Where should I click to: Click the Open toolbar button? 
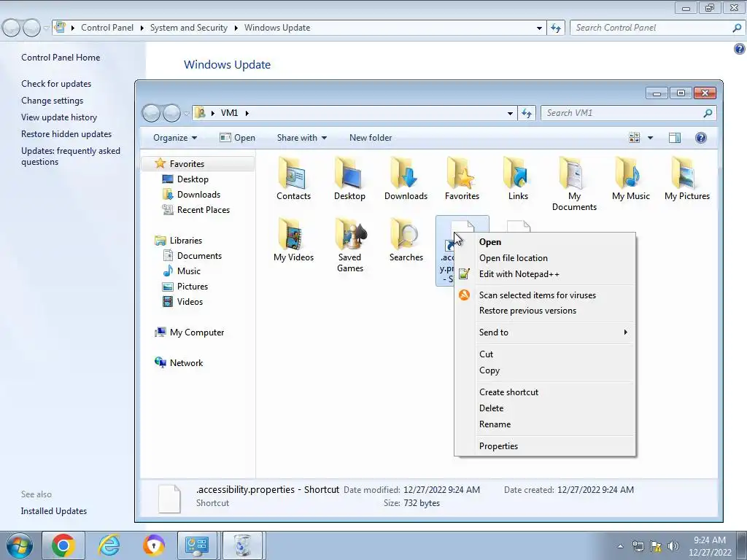coord(237,138)
